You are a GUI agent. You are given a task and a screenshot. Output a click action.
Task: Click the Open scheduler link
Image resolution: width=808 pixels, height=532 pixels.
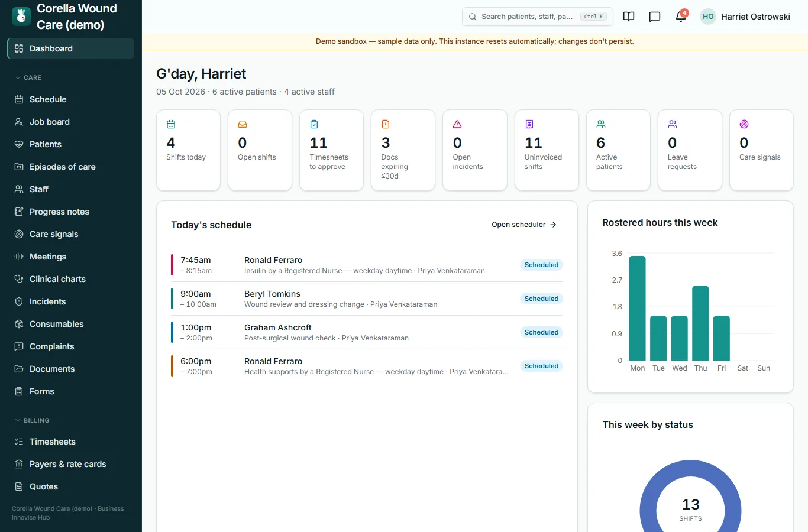pos(524,225)
